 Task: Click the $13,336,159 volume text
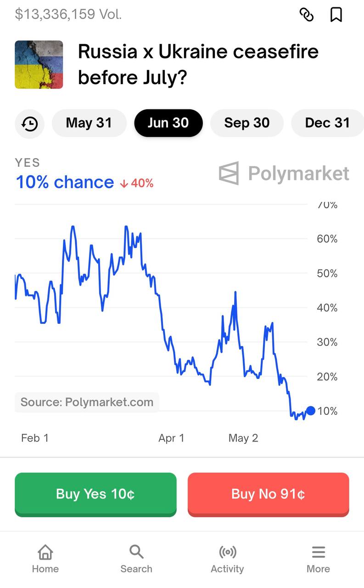point(68,14)
